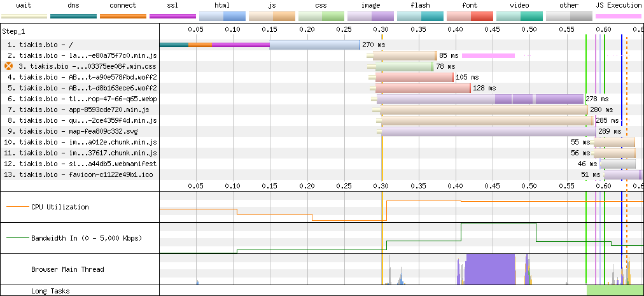Click the purple image bar of the webp request

pyautogui.click(x=480, y=99)
